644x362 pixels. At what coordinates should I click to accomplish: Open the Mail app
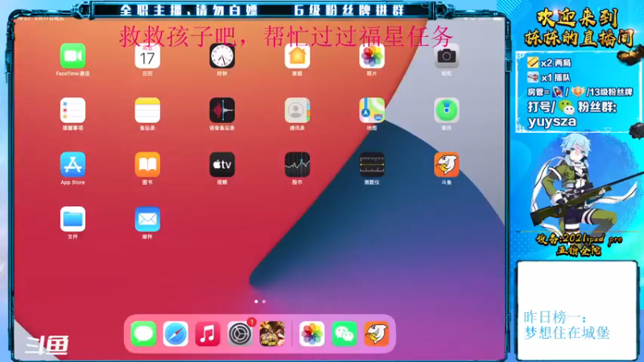tap(147, 219)
